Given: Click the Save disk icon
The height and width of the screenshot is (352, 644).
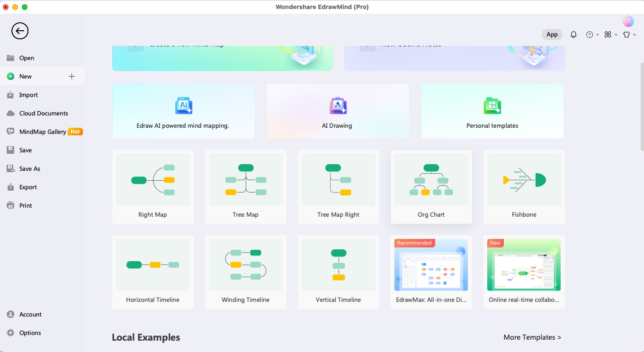Looking at the screenshot, I should [10, 150].
